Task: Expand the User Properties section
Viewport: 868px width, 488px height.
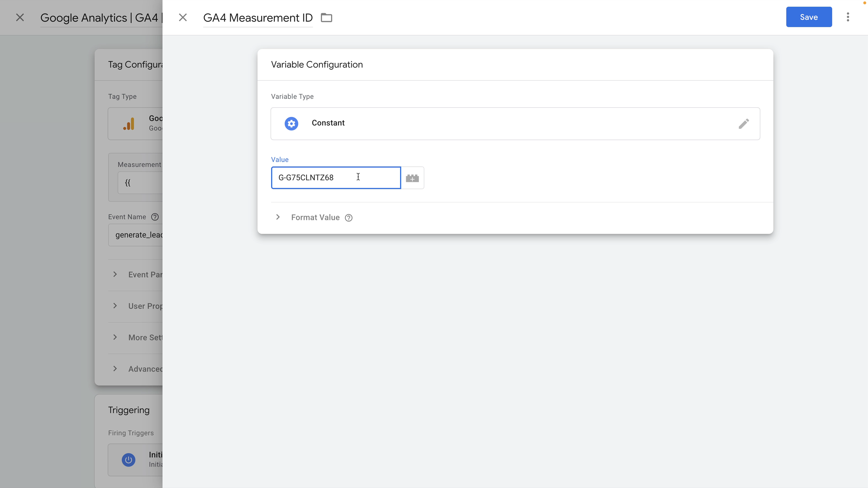Action: (115, 306)
